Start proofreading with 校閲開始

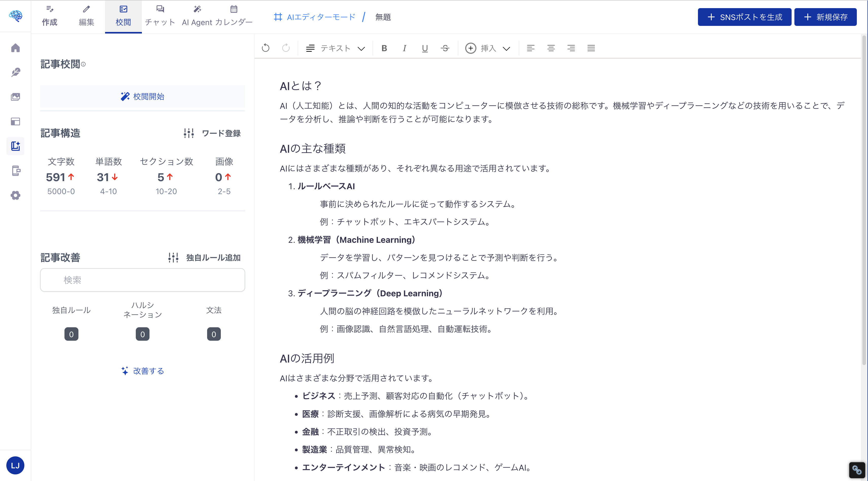pyautogui.click(x=142, y=96)
